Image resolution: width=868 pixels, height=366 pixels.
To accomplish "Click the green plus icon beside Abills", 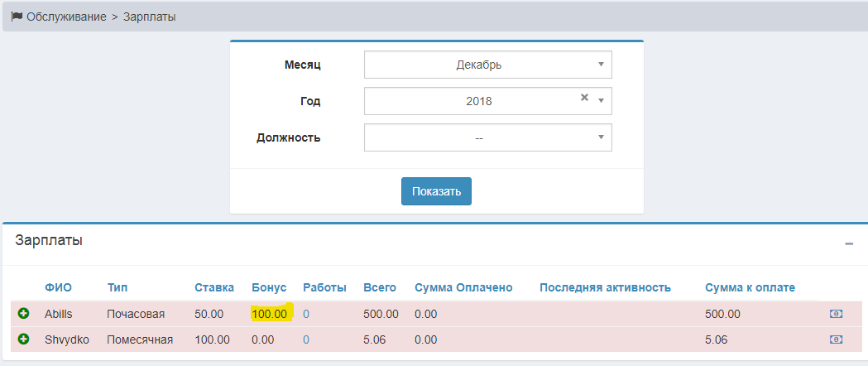I will pyautogui.click(x=23, y=314).
